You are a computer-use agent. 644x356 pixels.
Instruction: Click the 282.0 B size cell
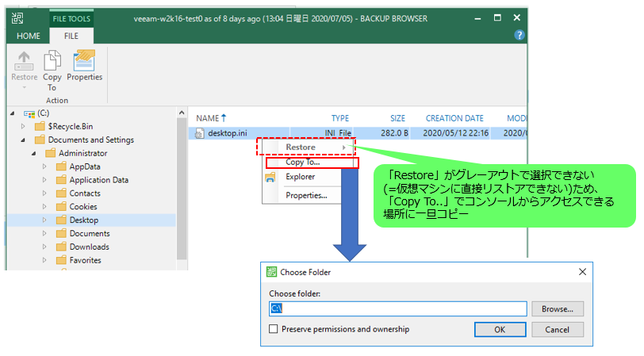point(394,133)
